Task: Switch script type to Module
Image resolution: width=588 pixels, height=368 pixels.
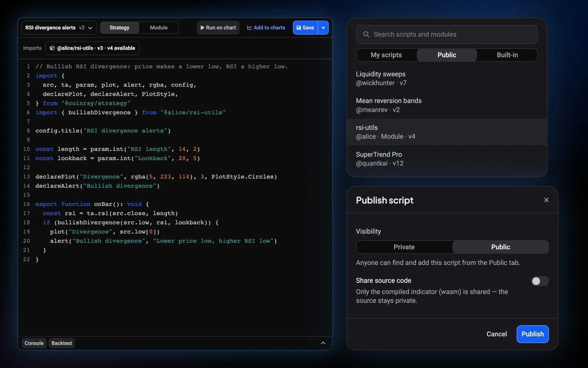Action: pos(159,28)
